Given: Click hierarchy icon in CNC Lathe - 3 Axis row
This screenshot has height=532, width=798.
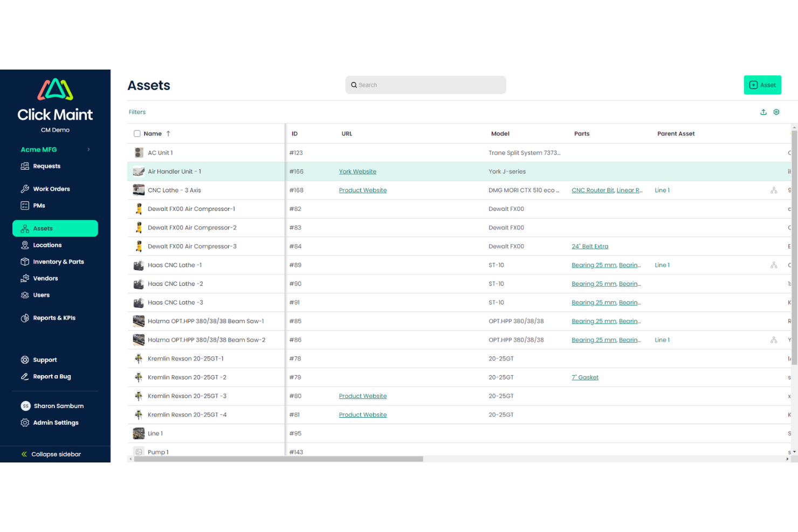Looking at the screenshot, I should tap(774, 190).
